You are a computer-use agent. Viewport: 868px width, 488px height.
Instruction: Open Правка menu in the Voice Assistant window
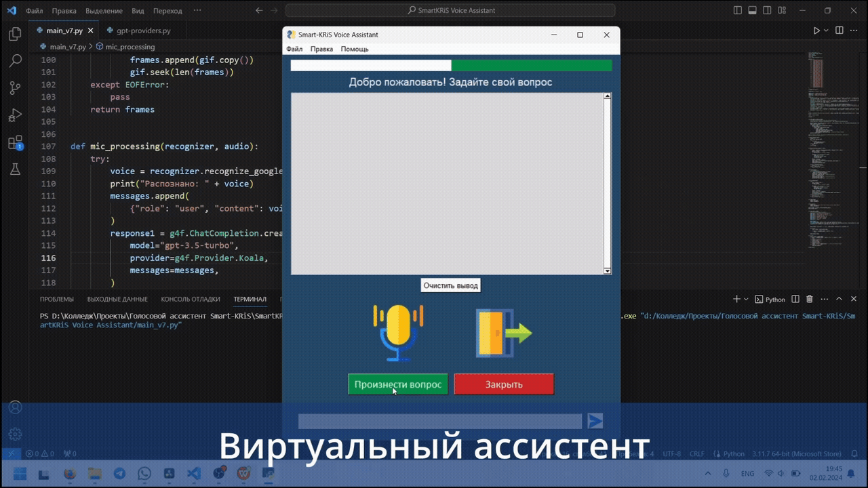[x=321, y=49]
